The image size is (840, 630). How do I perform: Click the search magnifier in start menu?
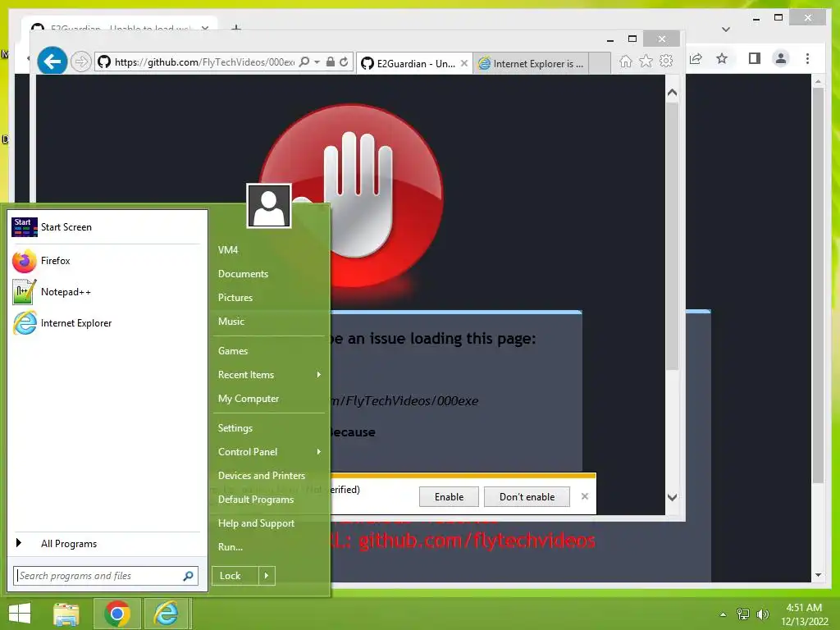click(188, 576)
